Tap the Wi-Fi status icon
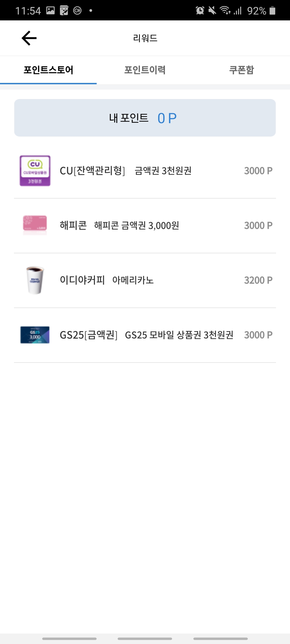 [x=225, y=10]
